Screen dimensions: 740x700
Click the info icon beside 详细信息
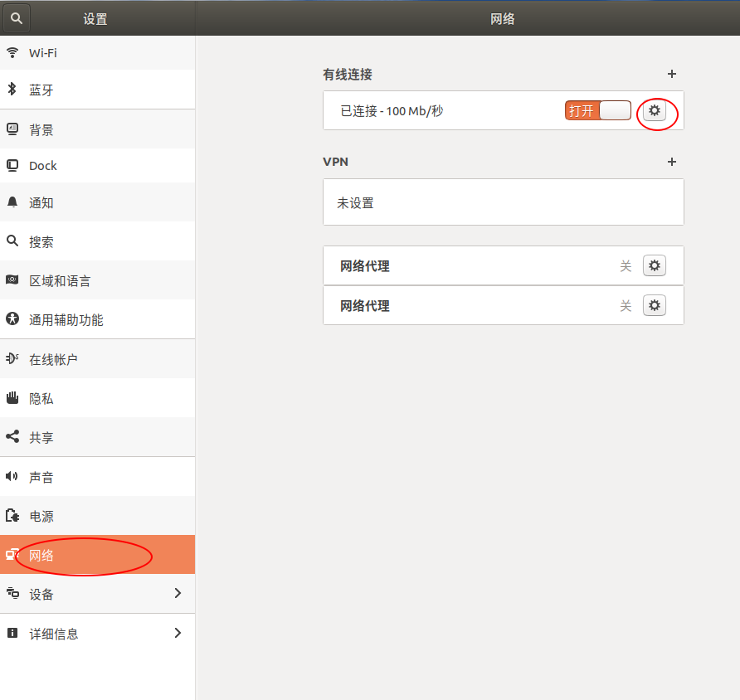click(x=12, y=633)
